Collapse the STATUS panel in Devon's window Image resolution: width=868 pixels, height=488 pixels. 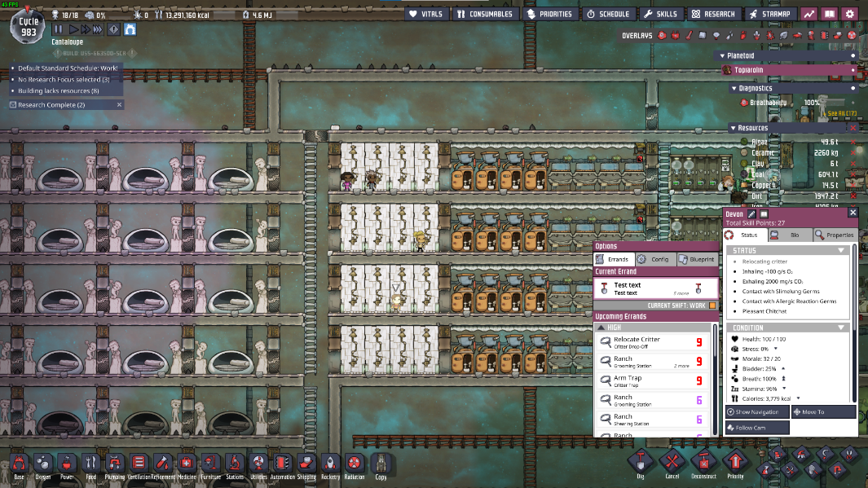click(x=841, y=251)
